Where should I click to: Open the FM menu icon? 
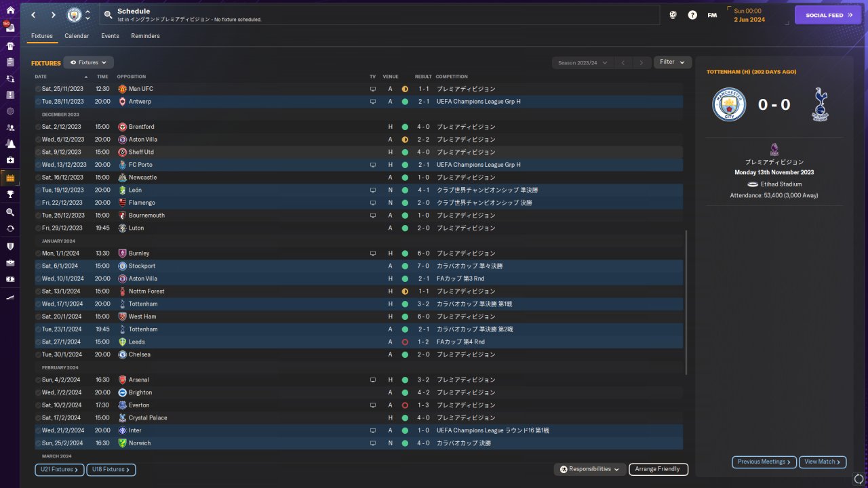point(712,15)
